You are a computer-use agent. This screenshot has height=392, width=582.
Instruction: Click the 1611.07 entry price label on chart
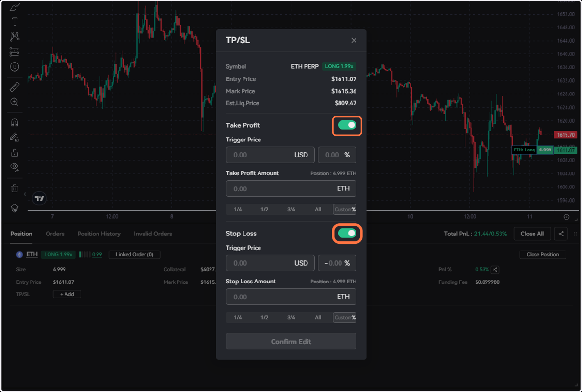566,150
